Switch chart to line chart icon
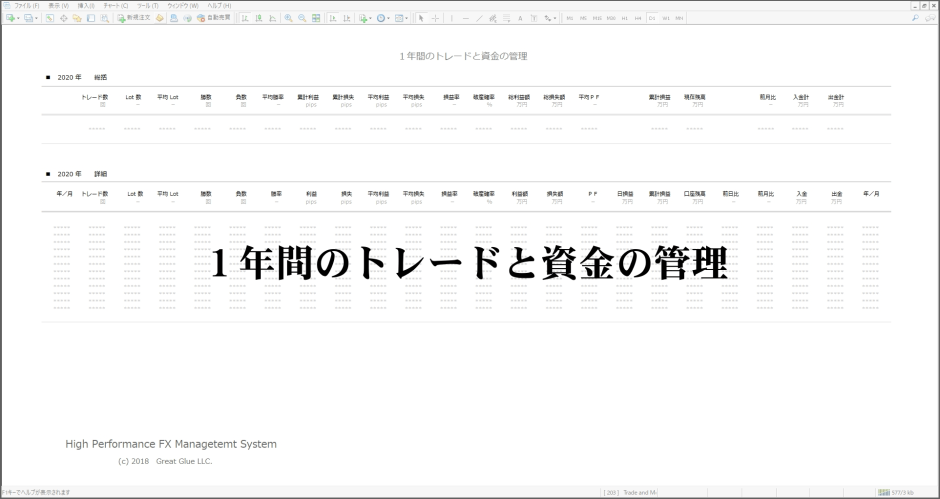Image resolution: width=940 pixels, height=499 pixels. click(x=272, y=18)
